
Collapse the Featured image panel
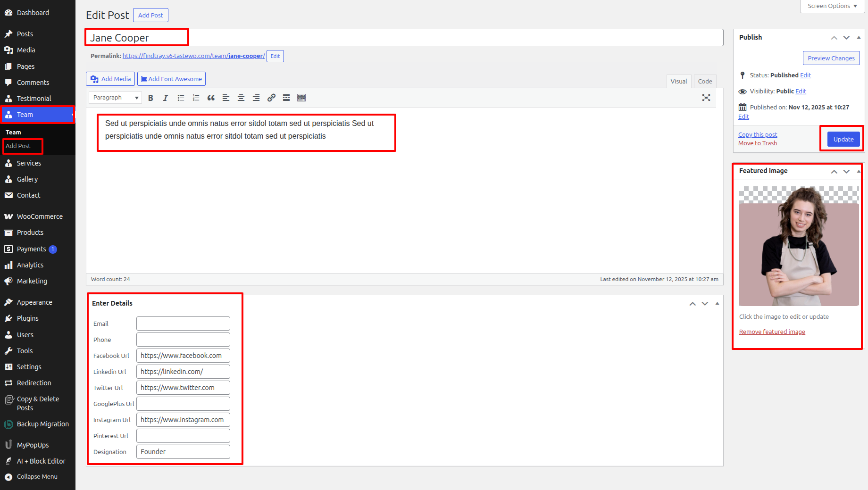pos(858,171)
